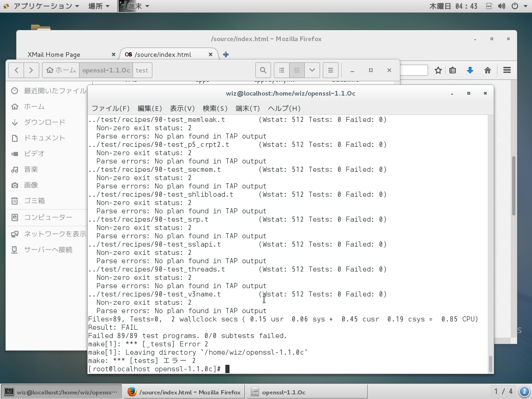The image size is (532, 399).
Task: Open terminal ファイル(F) menu
Action: [111, 108]
